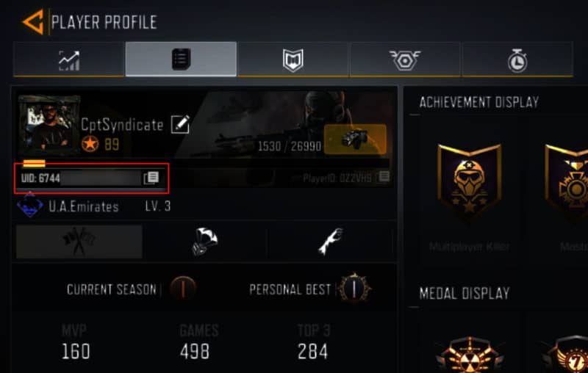The image size is (588, 373).
Task: Copy the PlayerID value
Action: click(x=384, y=176)
